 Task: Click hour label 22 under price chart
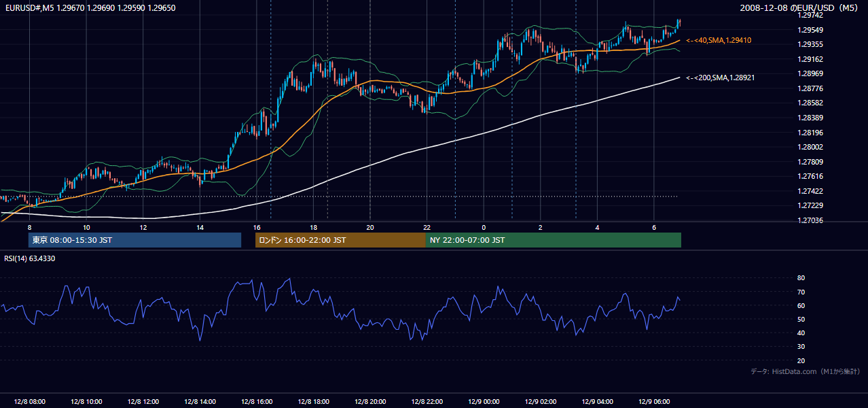click(427, 227)
